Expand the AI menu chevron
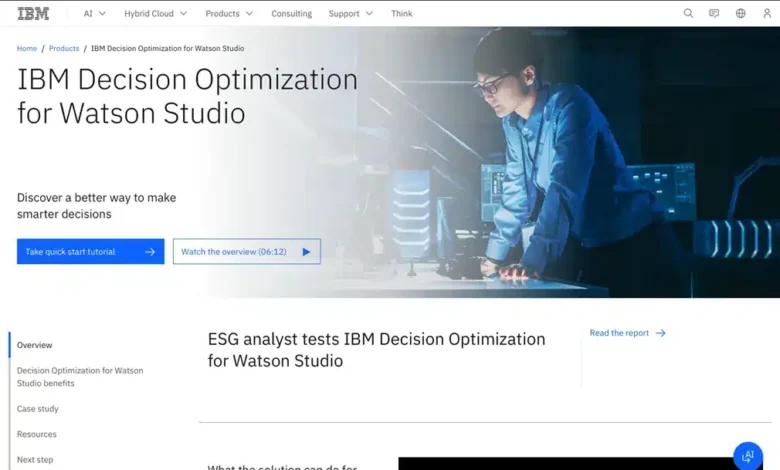The height and width of the screenshot is (470, 780). click(x=102, y=14)
